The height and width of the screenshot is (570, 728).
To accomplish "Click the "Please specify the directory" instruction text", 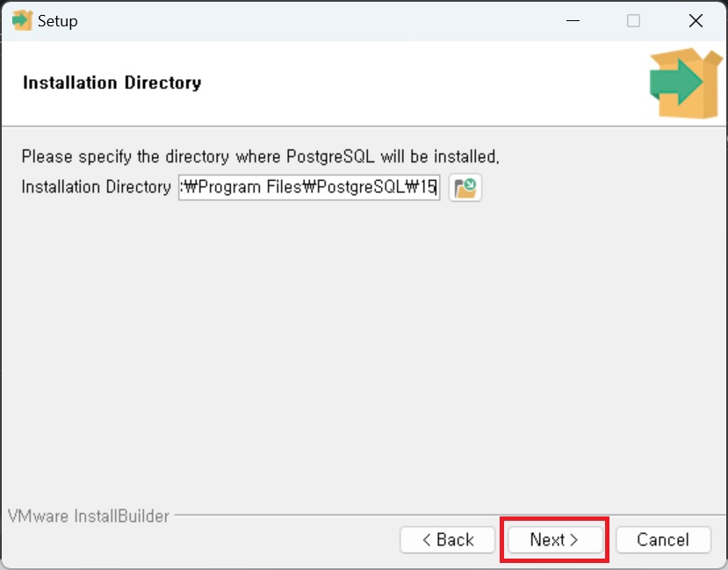I will pyautogui.click(x=261, y=156).
